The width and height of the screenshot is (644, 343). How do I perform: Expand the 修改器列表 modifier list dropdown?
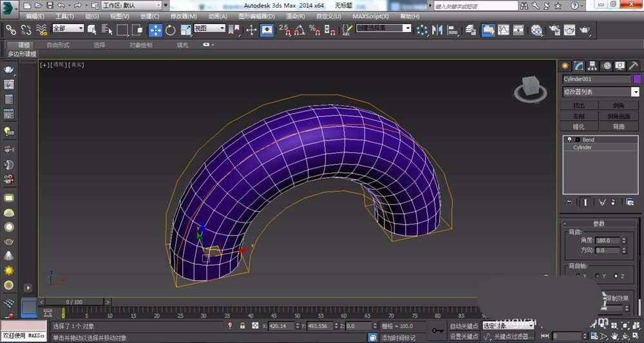pyautogui.click(x=635, y=92)
